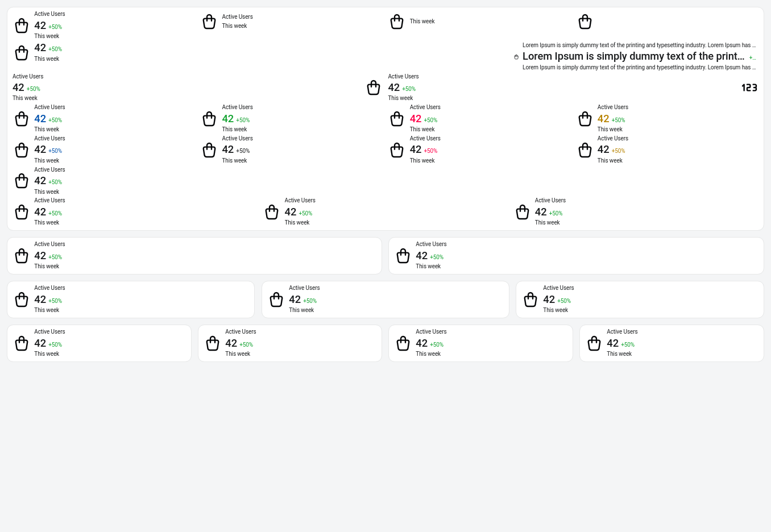Viewport: 771px width, 532px height.
Task: Click the yellow 42 stat value
Action: pos(603,119)
